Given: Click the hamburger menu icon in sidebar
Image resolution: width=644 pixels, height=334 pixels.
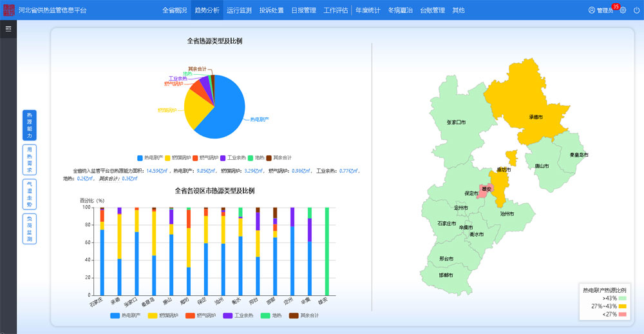Looking at the screenshot, I should pyautogui.click(x=8, y=29).
